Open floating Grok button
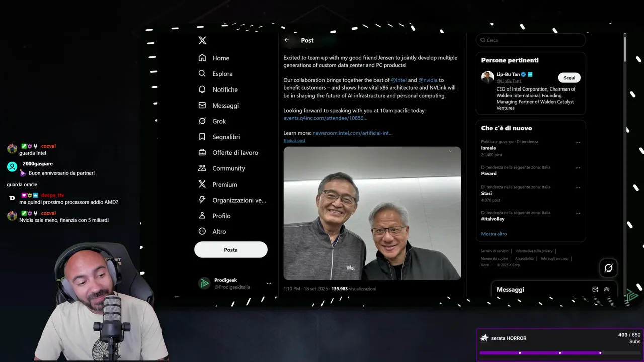644x362 pixels. pos(608,268)
